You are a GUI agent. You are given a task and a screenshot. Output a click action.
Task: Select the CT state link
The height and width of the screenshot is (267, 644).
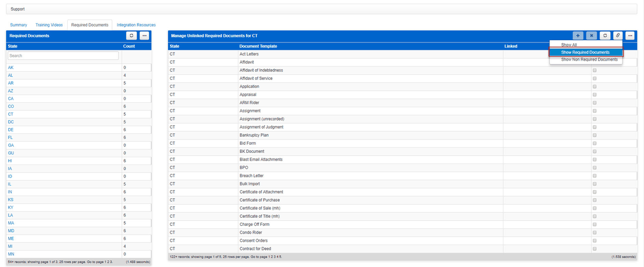(11, 114)
